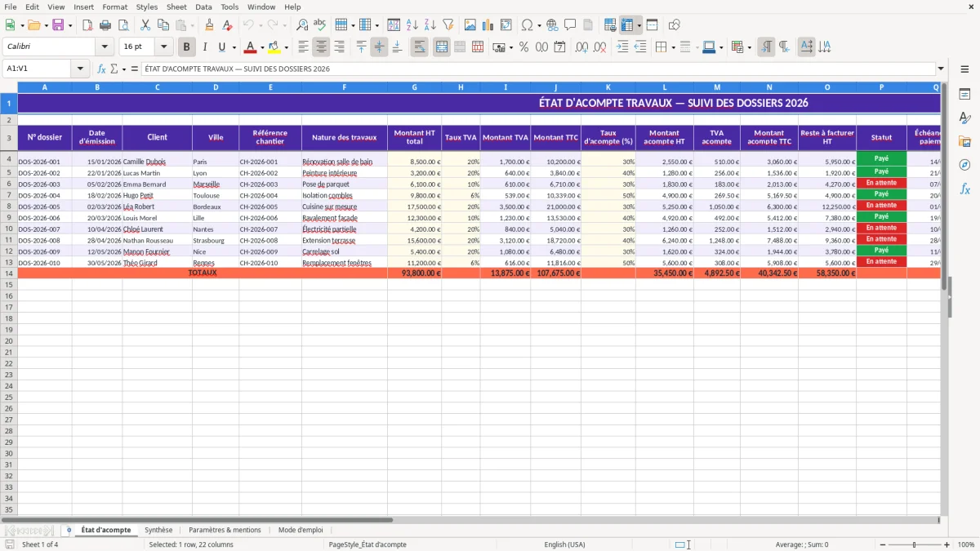Open sidebar Properties panel icon
980x551 pixels.
(964, 95)
